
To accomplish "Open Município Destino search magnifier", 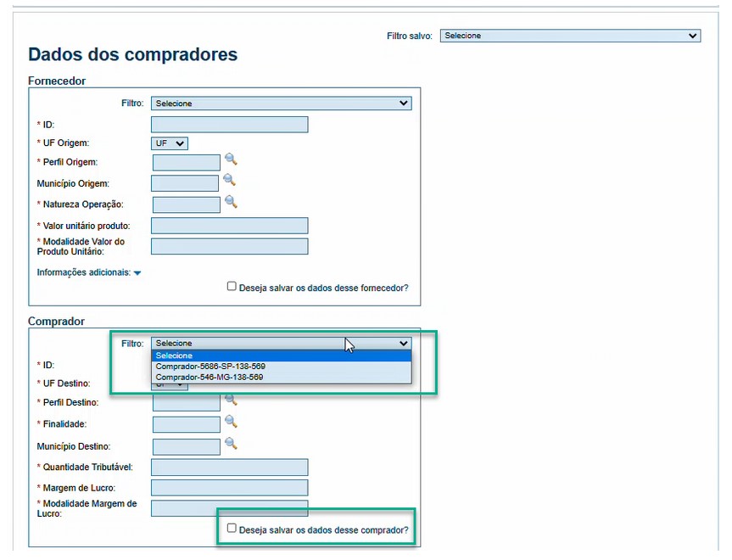I will pos(231,443).
